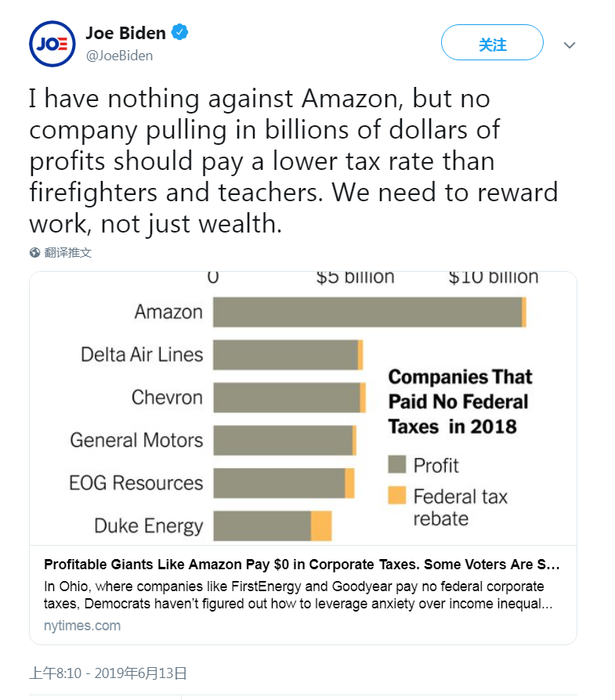Open the Joe Biden display name
The width and height of the screenshot is (615, 700).
125,33
